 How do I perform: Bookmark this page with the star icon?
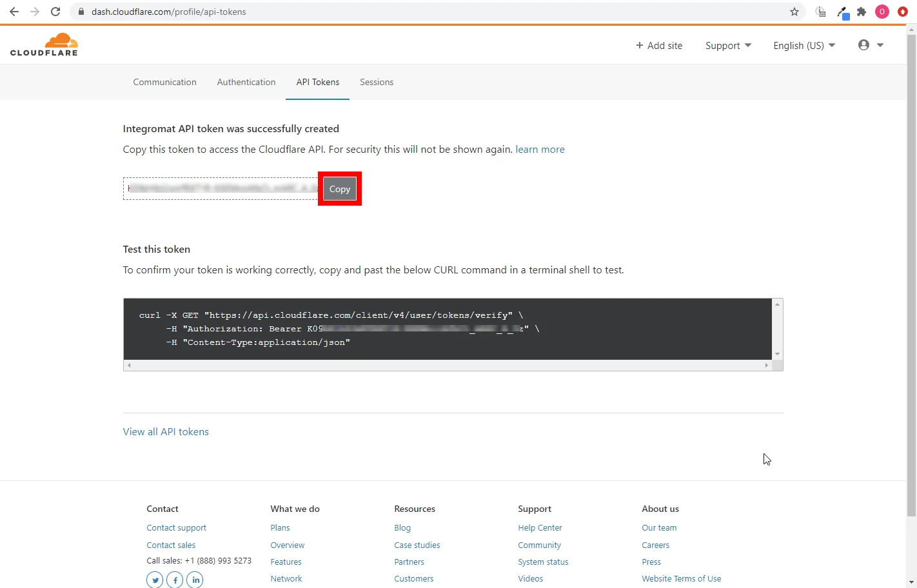point(794,12)
